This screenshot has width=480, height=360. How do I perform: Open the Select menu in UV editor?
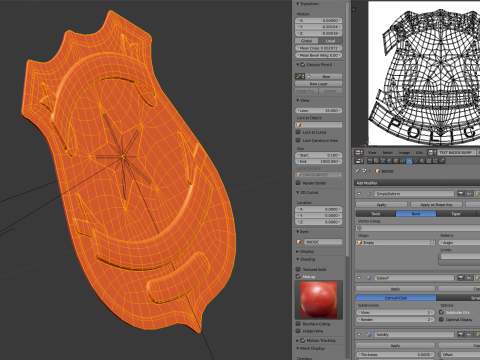click(x=387, y=152)
